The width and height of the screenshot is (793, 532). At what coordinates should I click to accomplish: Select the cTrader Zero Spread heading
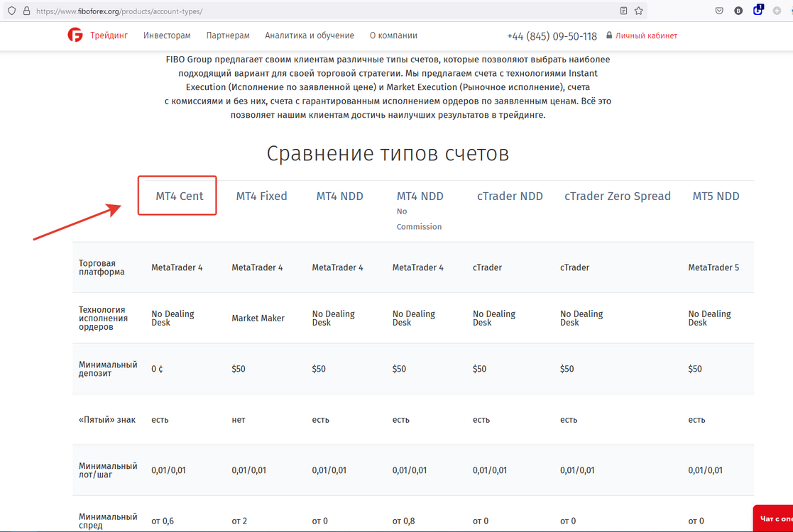[618, 196]
